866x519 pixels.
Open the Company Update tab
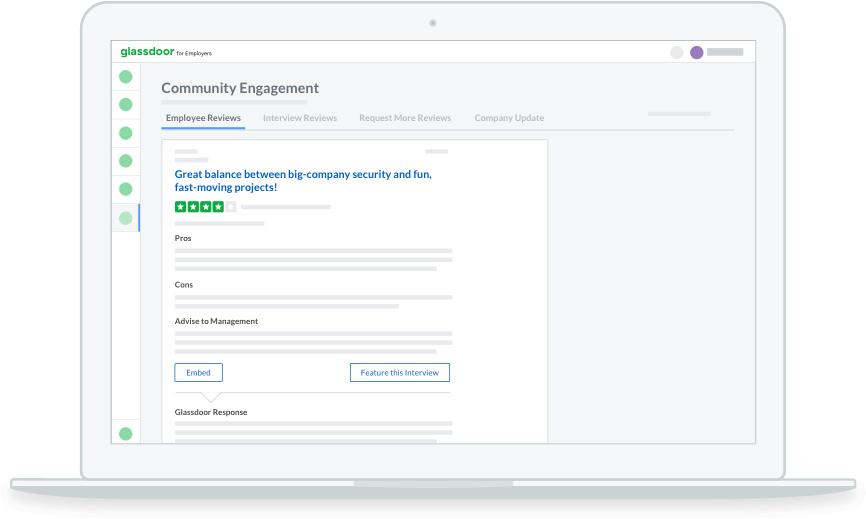pos(509,118)
